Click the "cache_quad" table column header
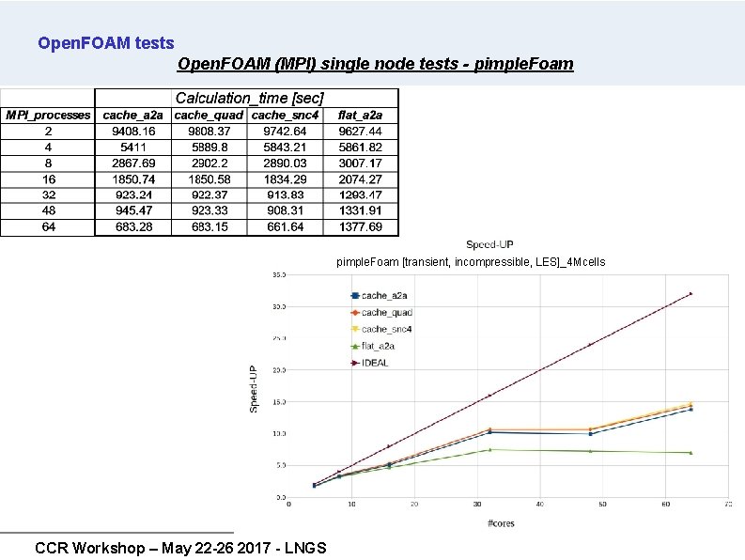 [x=210, y=115]
